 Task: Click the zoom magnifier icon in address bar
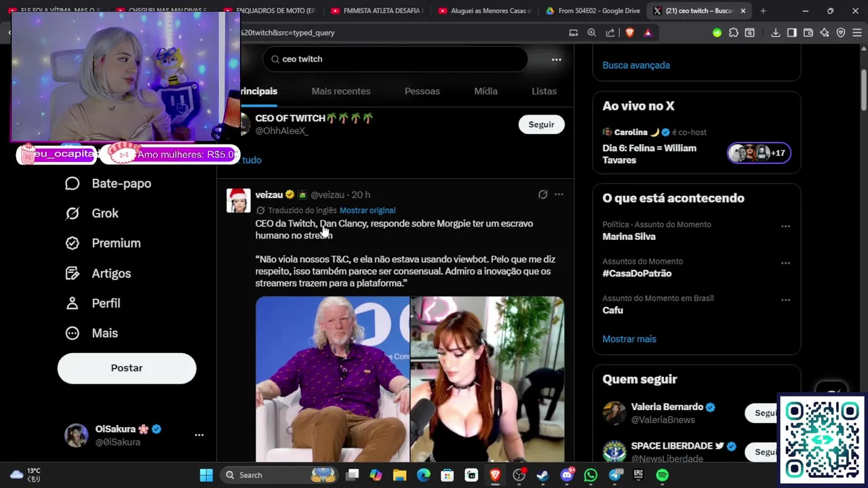591,33
